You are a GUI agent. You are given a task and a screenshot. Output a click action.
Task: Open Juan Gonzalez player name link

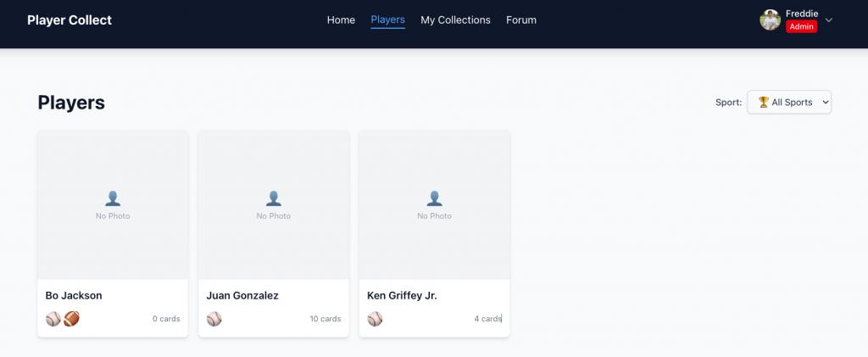(x=242, y=296)
